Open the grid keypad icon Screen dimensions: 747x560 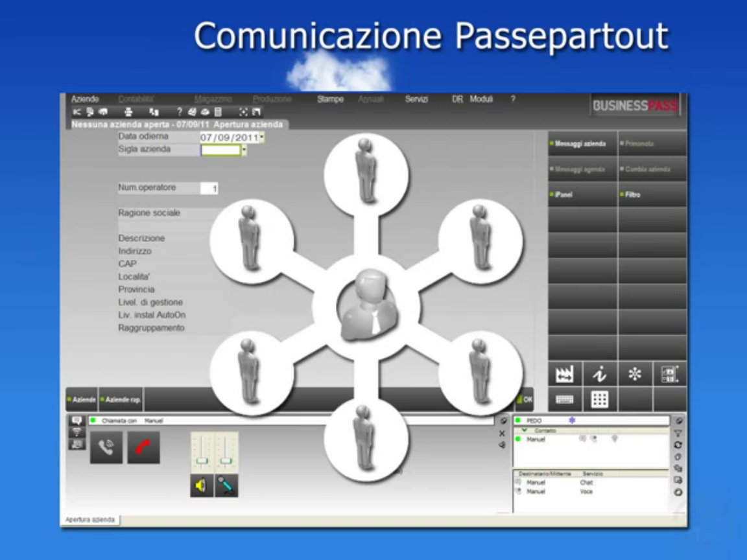point(600,399)
